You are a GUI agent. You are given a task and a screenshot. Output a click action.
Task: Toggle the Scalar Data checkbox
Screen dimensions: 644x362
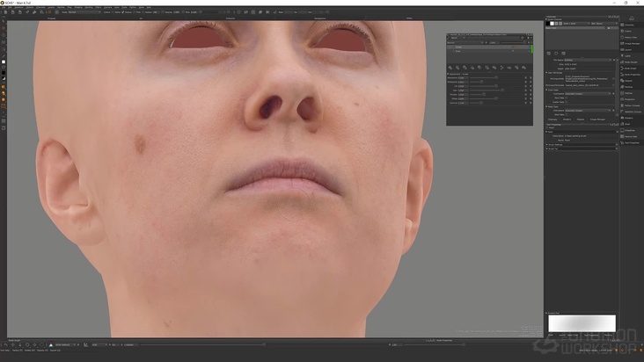(567, 102)
